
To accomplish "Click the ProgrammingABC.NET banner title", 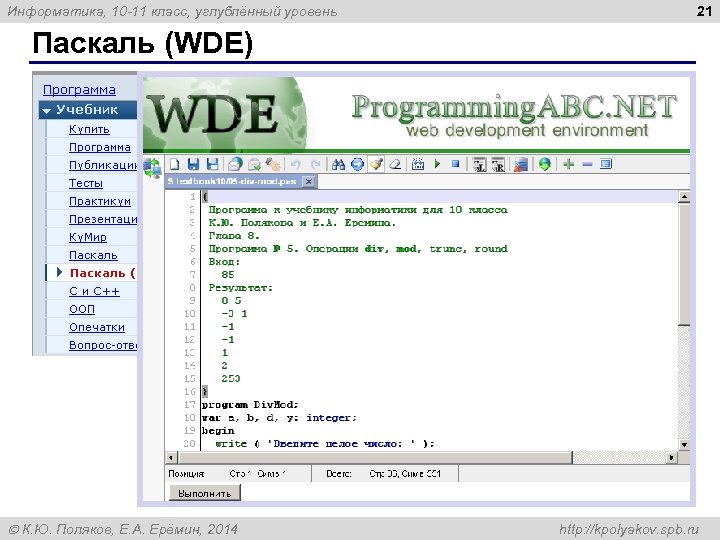I will [x=514, y=107].
